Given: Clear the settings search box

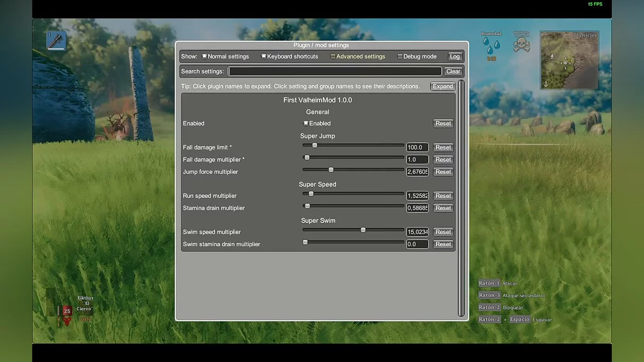Looking at the screenshot, I should [x=453, y=71].
